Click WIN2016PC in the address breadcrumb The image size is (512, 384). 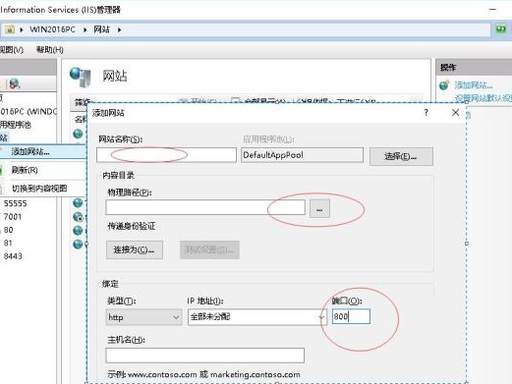52,29
